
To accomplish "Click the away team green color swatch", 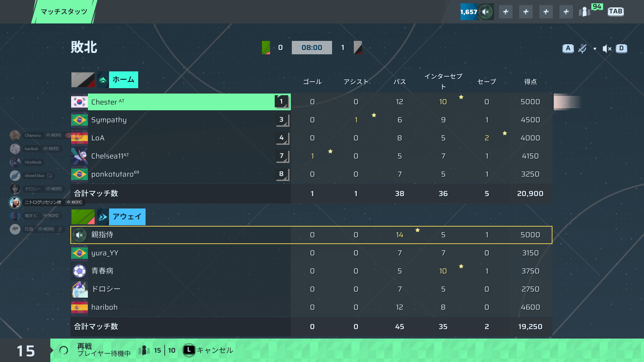I will tap(83, 217).
